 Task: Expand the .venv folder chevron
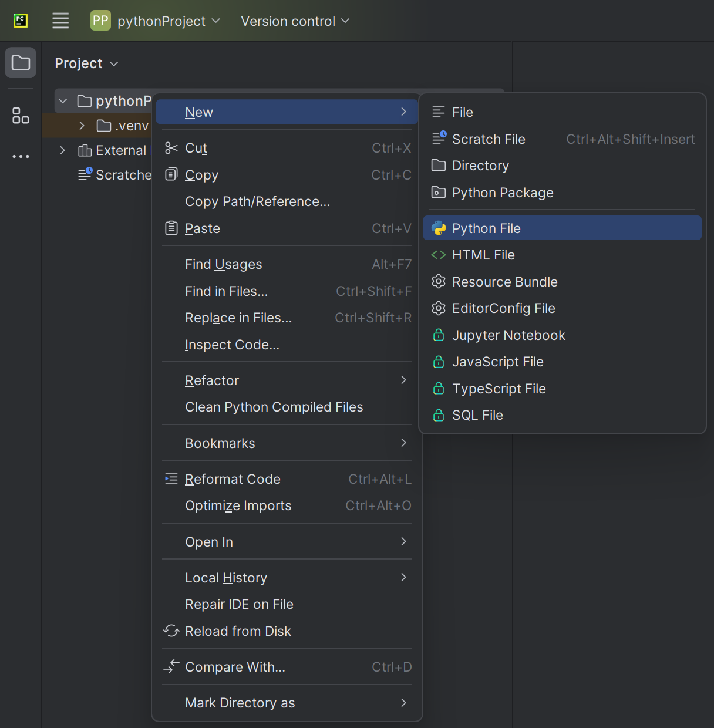82,126
